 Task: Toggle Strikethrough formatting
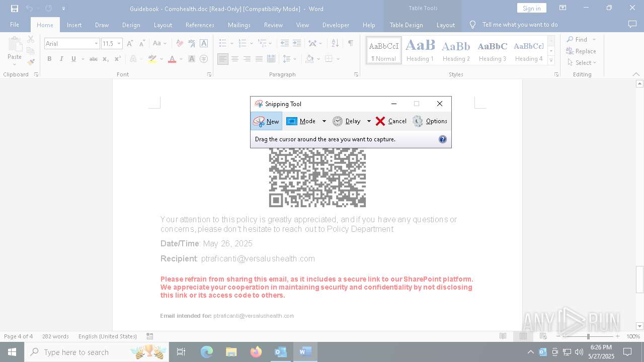(93, 59)
